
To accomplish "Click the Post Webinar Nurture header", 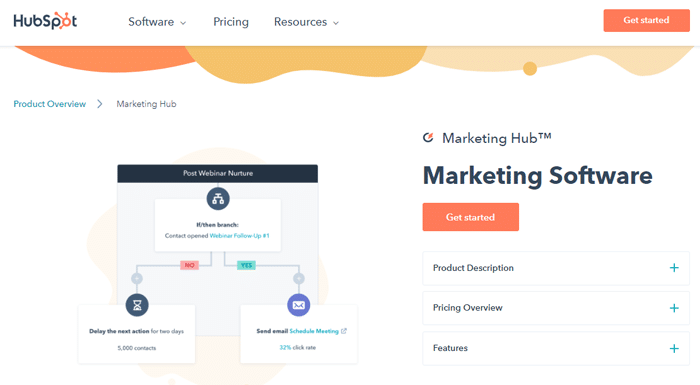I will (218, 173).
